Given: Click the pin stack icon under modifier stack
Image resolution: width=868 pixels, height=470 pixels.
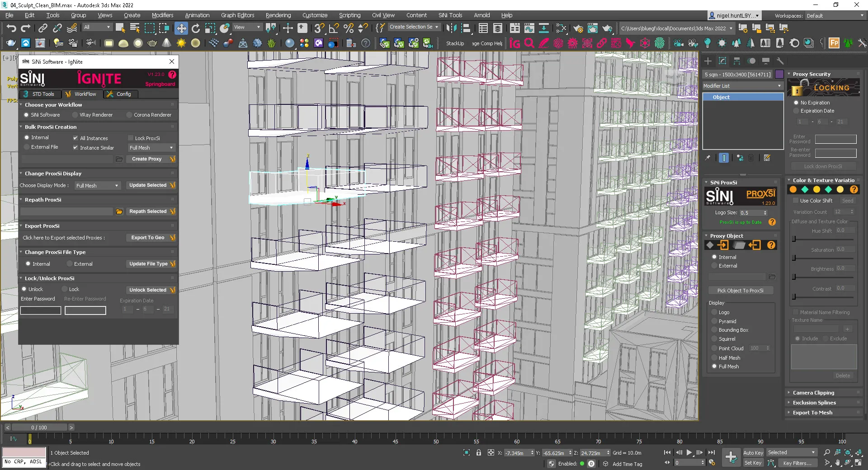Looking at the screenshot, I should coord(708,158).
